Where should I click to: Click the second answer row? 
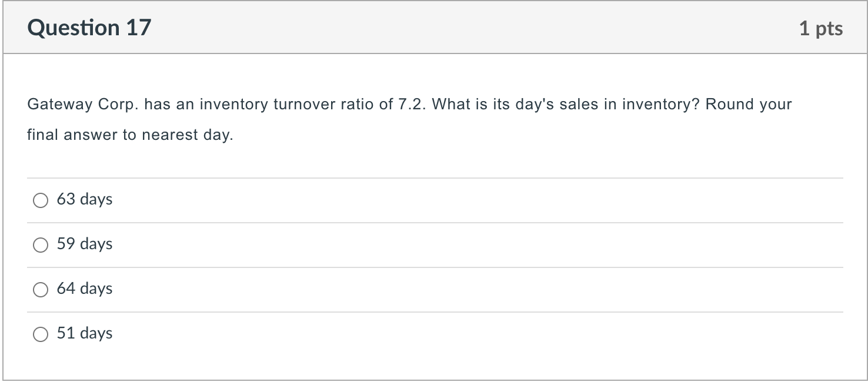pyautogui.click(x=434, y=244)
